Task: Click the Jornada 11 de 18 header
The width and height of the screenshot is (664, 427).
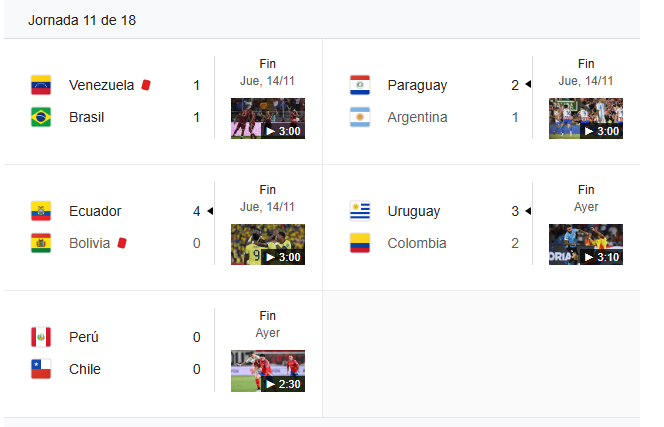Action: point(82,20)
